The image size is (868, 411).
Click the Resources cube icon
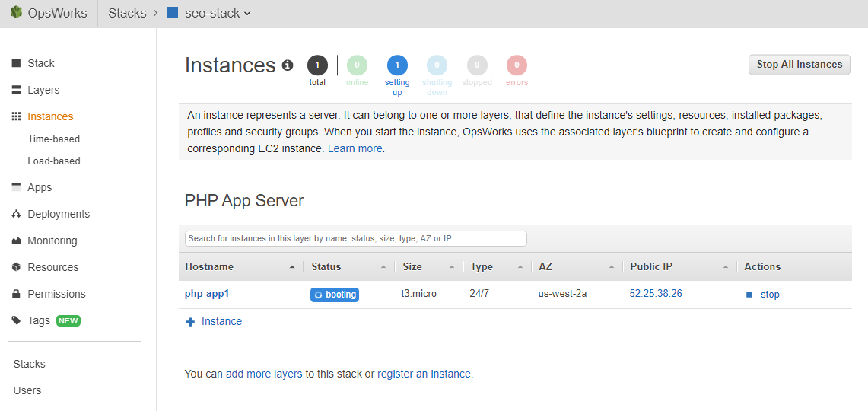(x=16, y=267)
